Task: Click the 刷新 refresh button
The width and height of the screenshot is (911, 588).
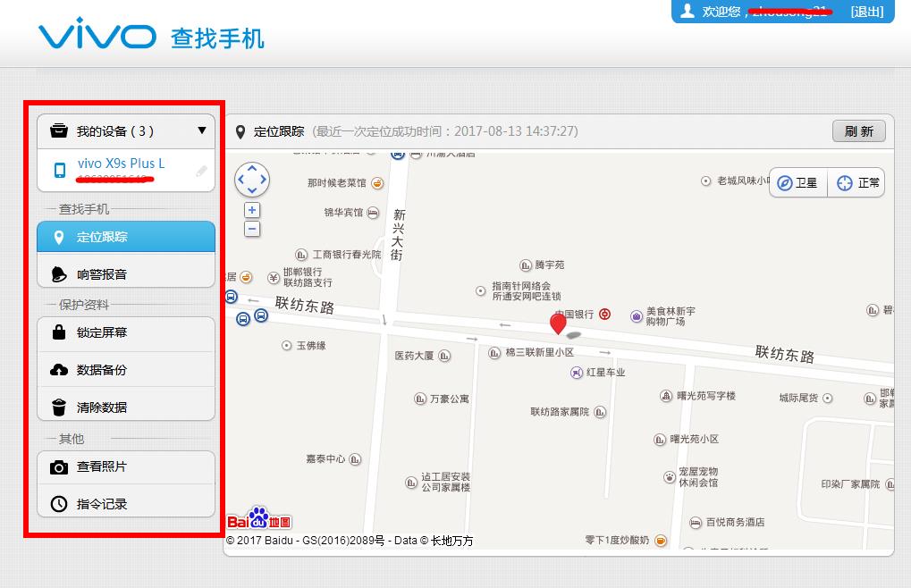Action: [x=857, y=130]
